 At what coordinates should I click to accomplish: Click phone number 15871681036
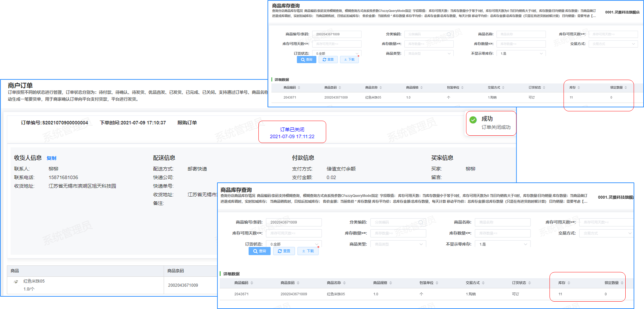pyautogui.click(x=63, y=177)
